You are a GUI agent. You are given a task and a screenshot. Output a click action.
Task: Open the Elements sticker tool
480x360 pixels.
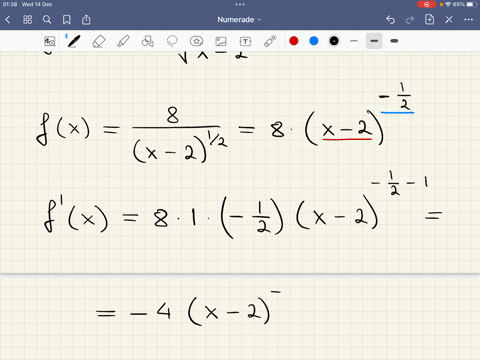[196, 41]
